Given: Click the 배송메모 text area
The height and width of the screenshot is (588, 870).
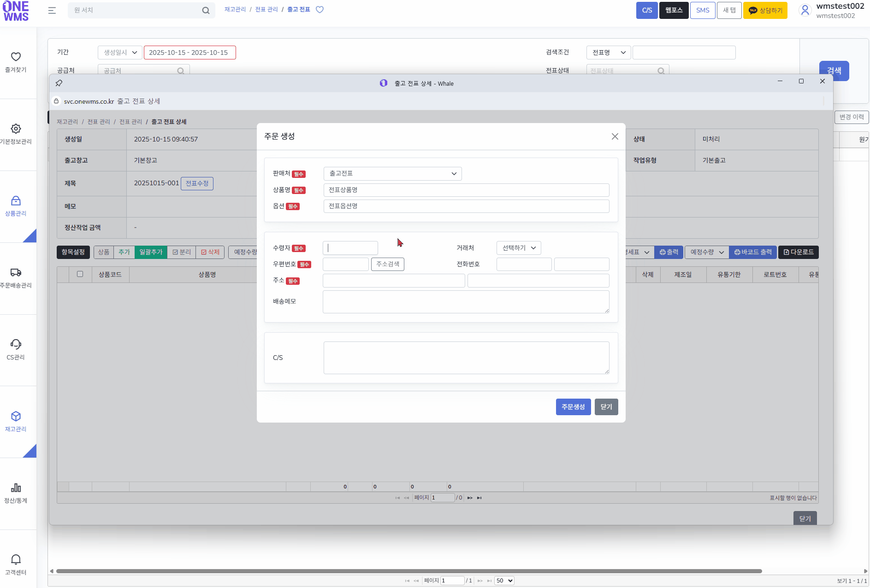Looking at the screenshot, I should [x=466, y=302].
